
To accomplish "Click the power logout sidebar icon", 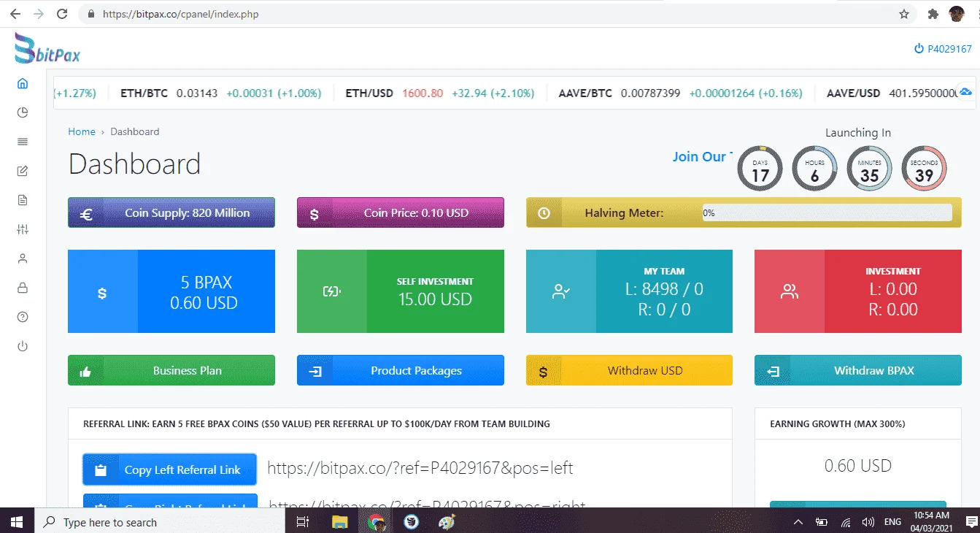I will click(x=23, y=346).
